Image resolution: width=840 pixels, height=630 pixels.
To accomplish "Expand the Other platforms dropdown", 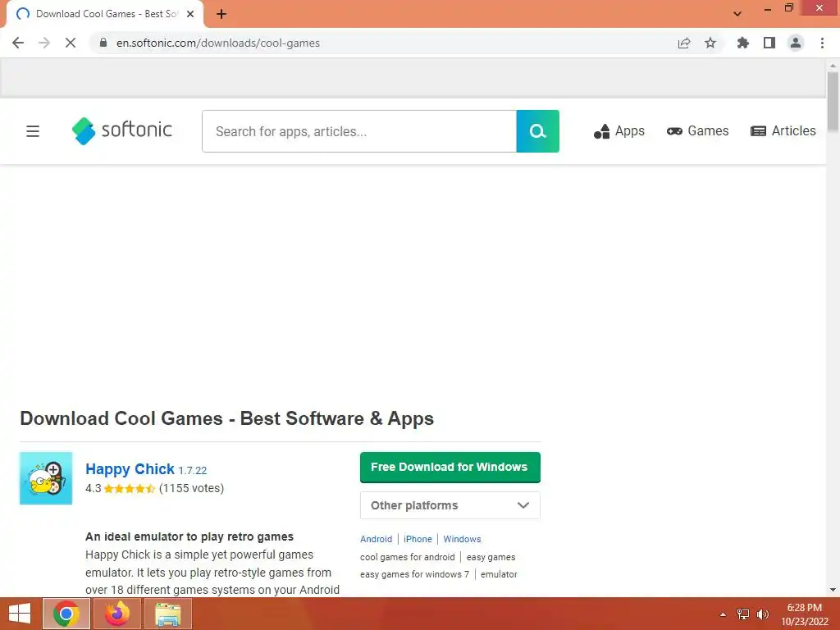I will [450, 505].
